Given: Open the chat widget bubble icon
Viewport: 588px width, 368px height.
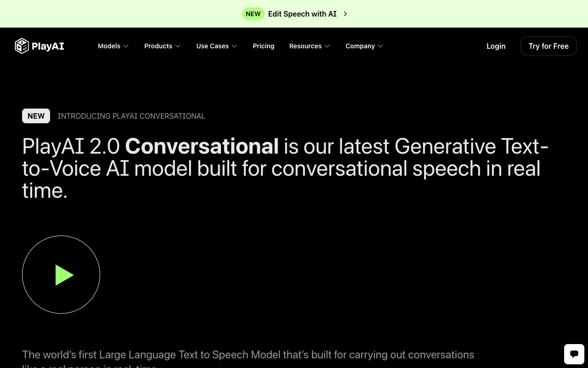Looking at the screenshot, I should (574, 354).
